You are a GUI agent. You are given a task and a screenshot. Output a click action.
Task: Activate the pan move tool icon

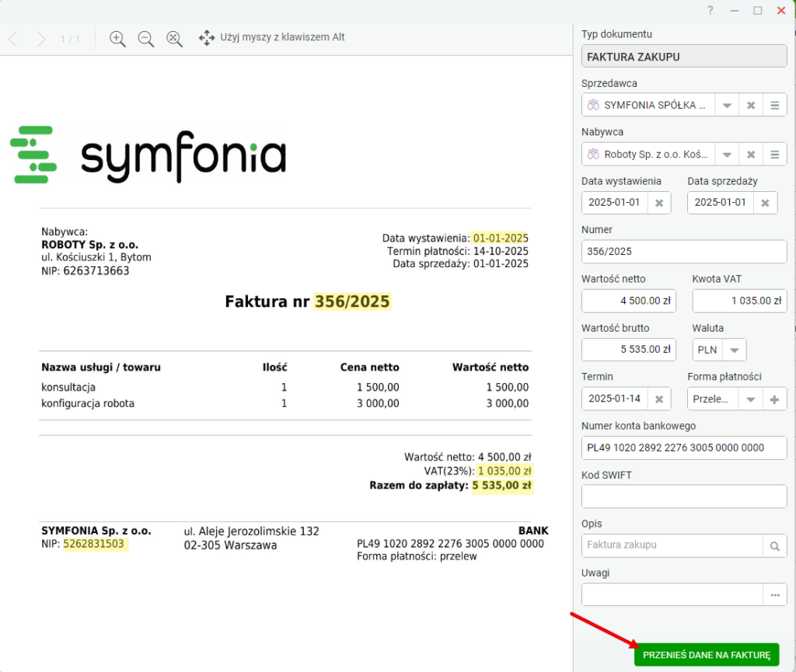[x=206, y=37]
